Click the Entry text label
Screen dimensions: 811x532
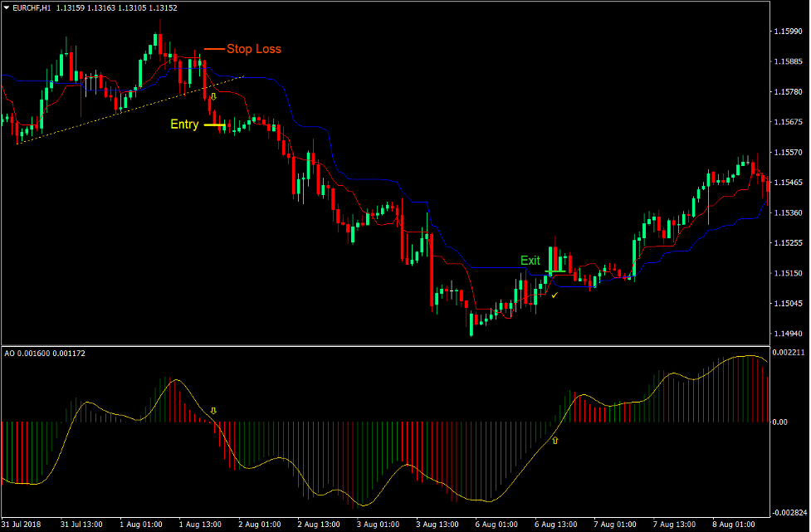[183, 124]
